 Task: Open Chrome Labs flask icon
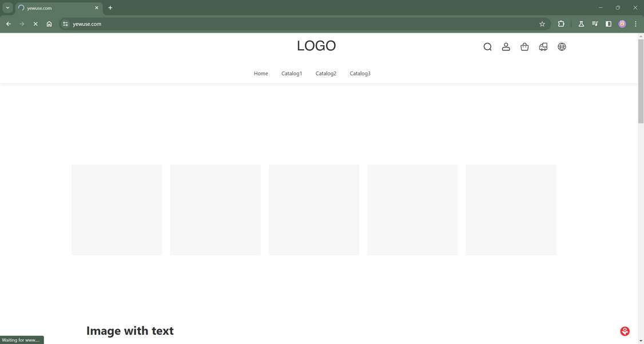581,24
